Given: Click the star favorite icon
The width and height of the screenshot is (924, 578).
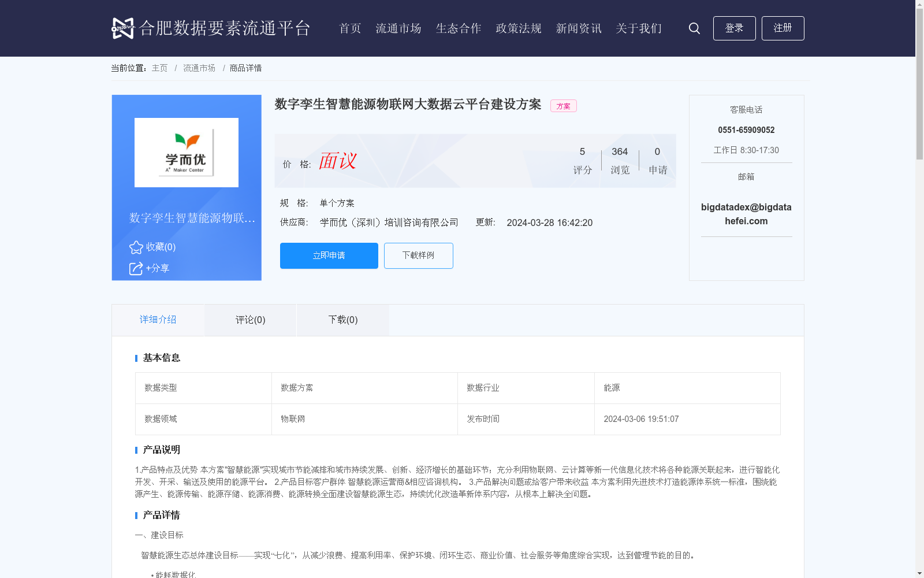Looking at the screenshot, I should 136,247.
